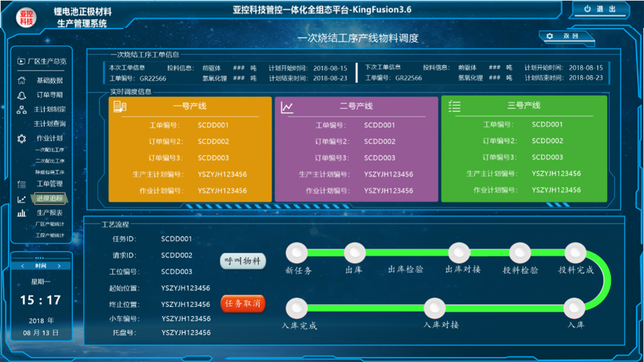
Task: Click the gear icon beside 作业计划
Action: click(21, 139)
